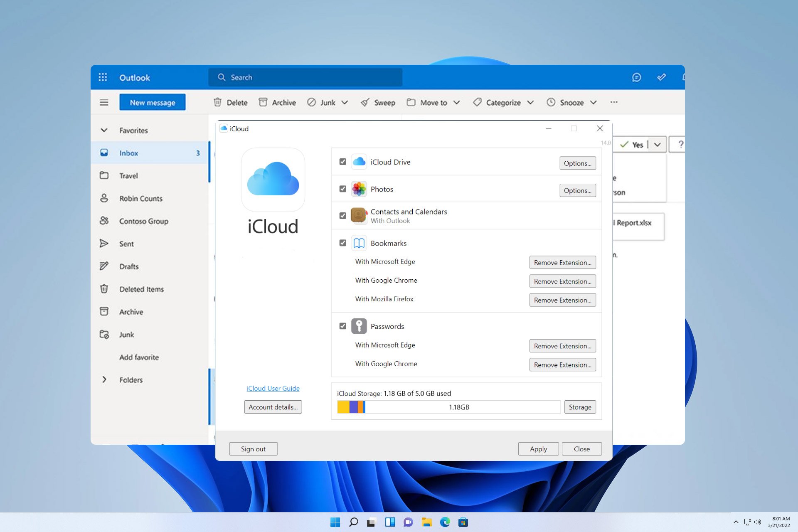
Task: Click the New message button
Action: pyautogui.click(x=152, y=102)
